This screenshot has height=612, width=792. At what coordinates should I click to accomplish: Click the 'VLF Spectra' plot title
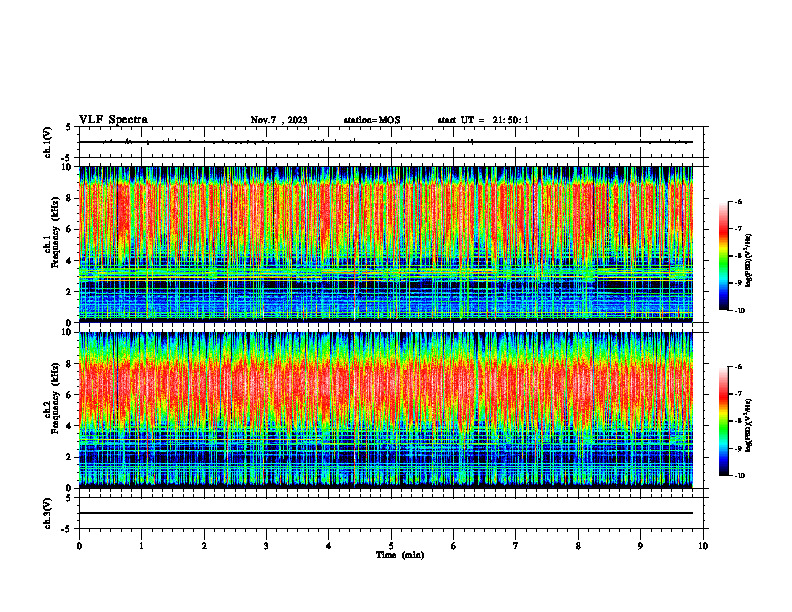113,120
